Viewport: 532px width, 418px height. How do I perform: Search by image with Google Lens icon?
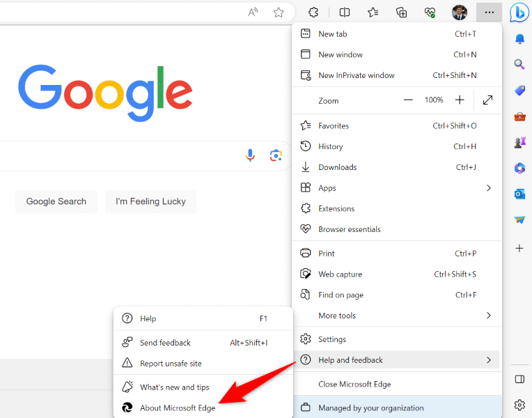[x=276, y=155]
